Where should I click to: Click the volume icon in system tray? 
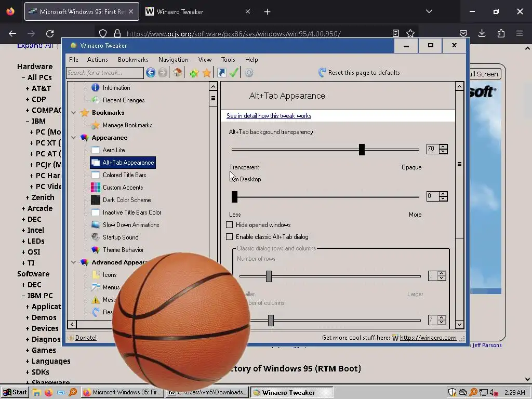(494, 393)
